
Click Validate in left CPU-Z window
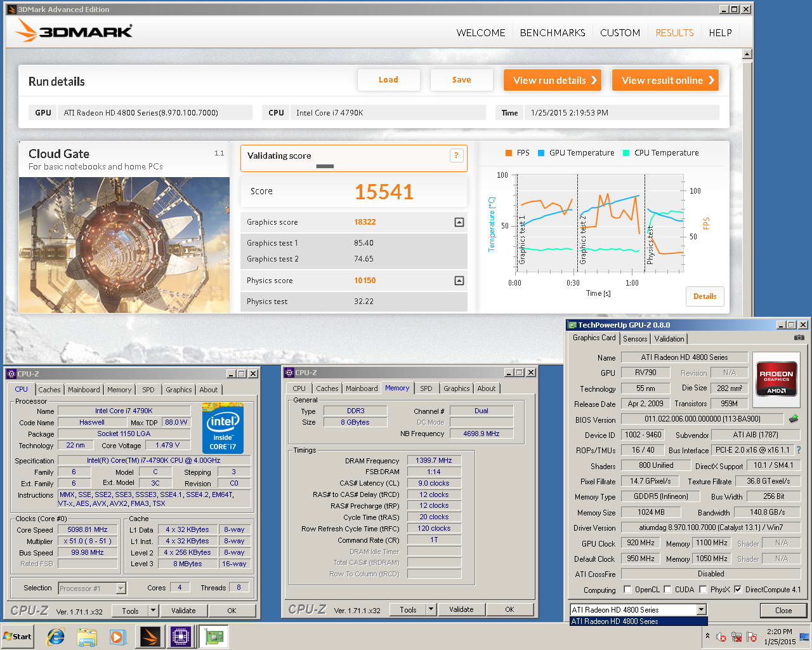[183, 611]
